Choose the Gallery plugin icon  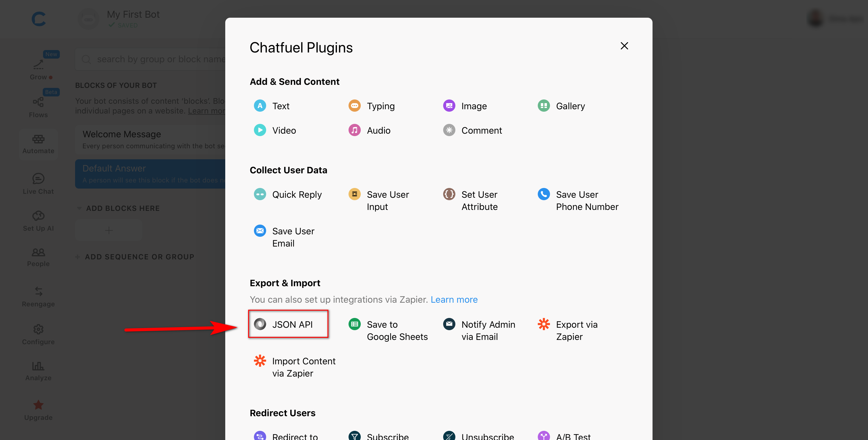tap(544, 106)
